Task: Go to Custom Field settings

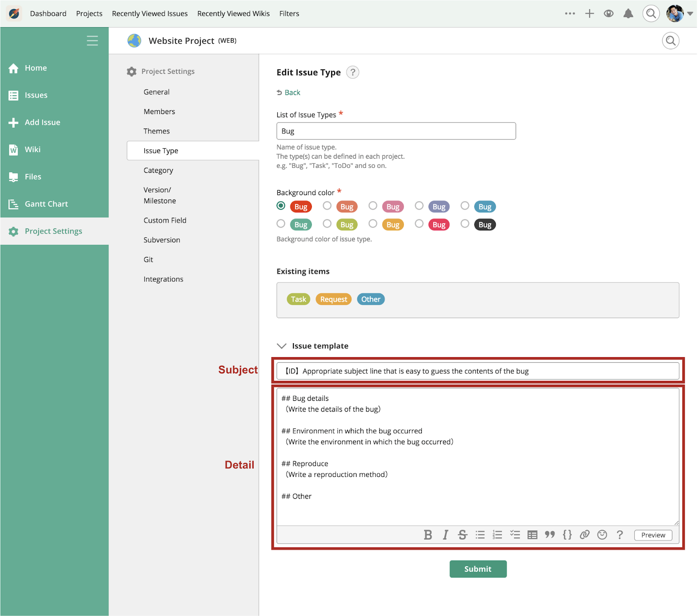Action: (x=164, y=220)
